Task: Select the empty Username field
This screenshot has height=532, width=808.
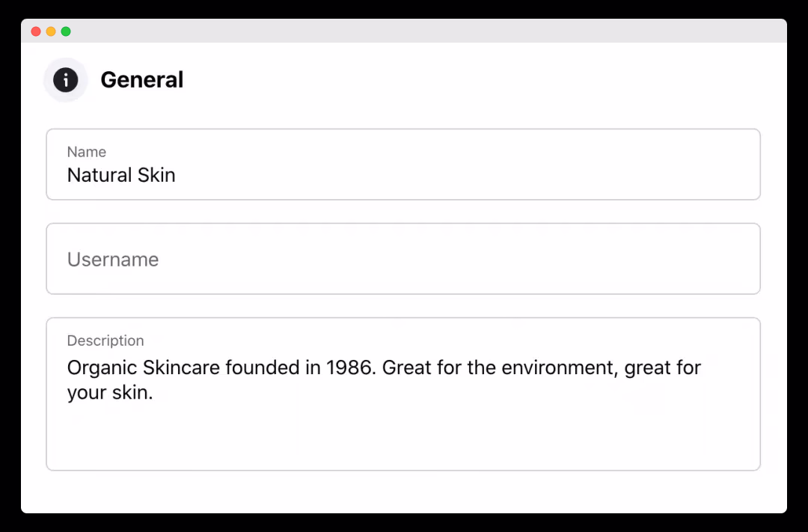Action: coord(403,259)
